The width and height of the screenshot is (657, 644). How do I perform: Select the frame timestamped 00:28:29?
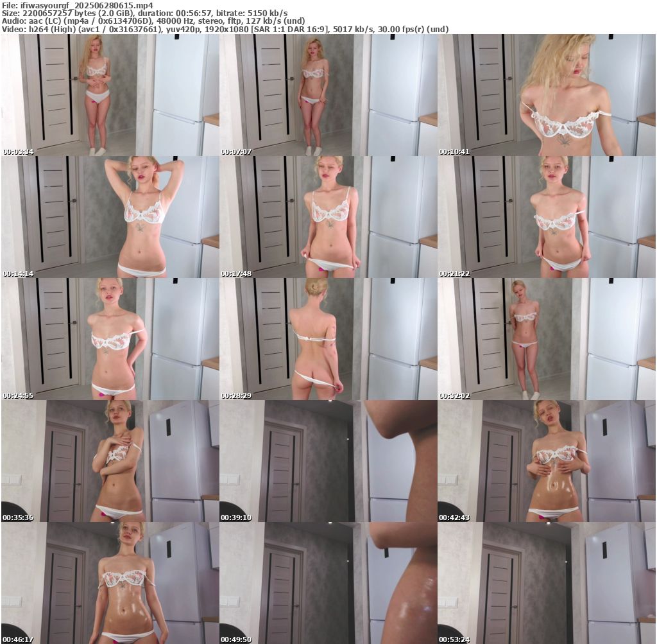[x=328, y=339]
